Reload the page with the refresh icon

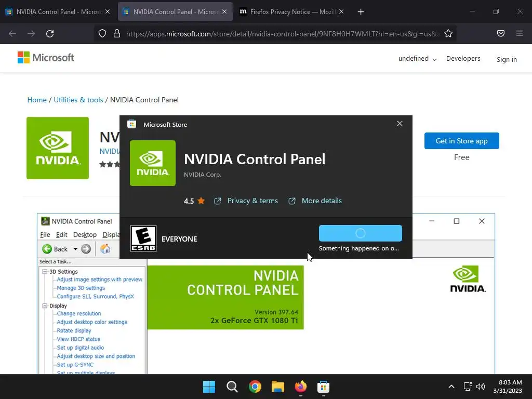coord(50,34)
